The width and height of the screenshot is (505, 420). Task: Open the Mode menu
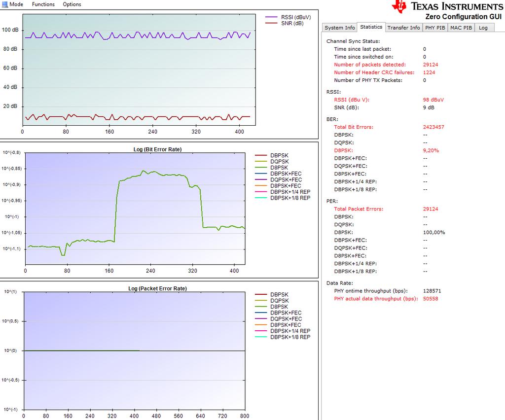coord(13,4)
